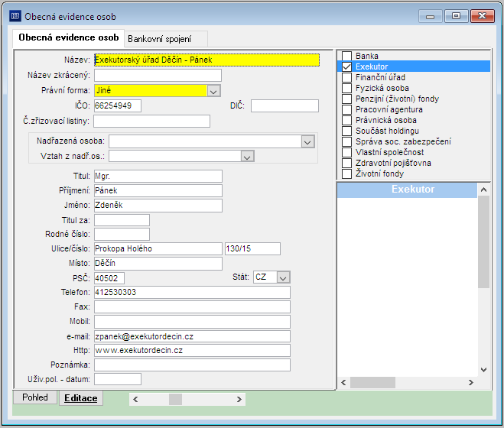Screen dimensions: 504x428
Task: Click the IČO field 66254949
Action: tap(118, 105)
